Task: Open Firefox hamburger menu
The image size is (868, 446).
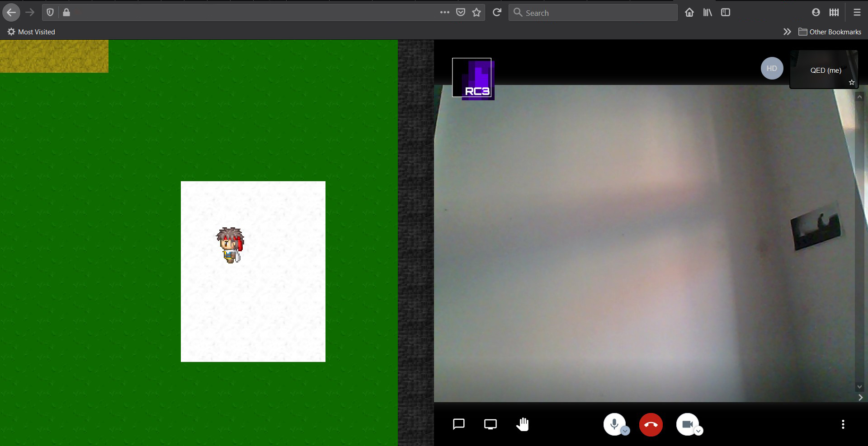Action: [x=857, y=13]
